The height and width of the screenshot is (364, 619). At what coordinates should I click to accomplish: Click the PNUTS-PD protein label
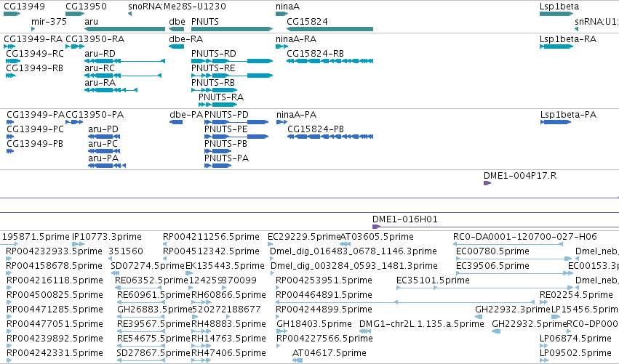click(x=226, y=114)
